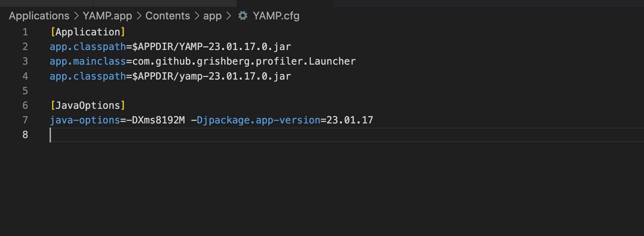Click app.classpath on line 4
Image resolution: width=644 pixels, height=236 pixels.
(88, 76)
